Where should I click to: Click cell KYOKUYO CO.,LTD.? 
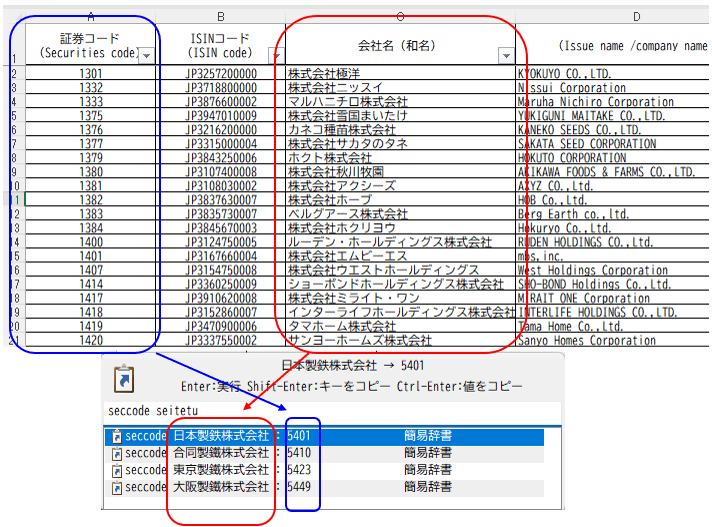tap(613, 74)
